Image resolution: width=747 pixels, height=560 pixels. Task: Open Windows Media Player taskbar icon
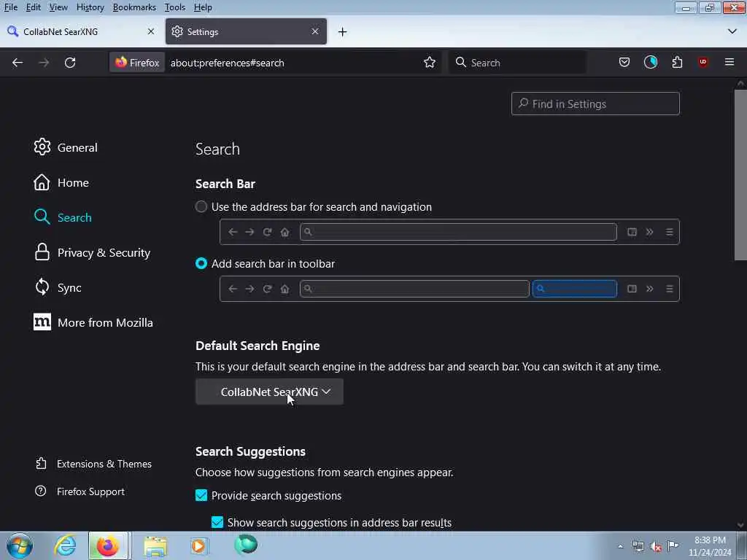tap(199, 545)
